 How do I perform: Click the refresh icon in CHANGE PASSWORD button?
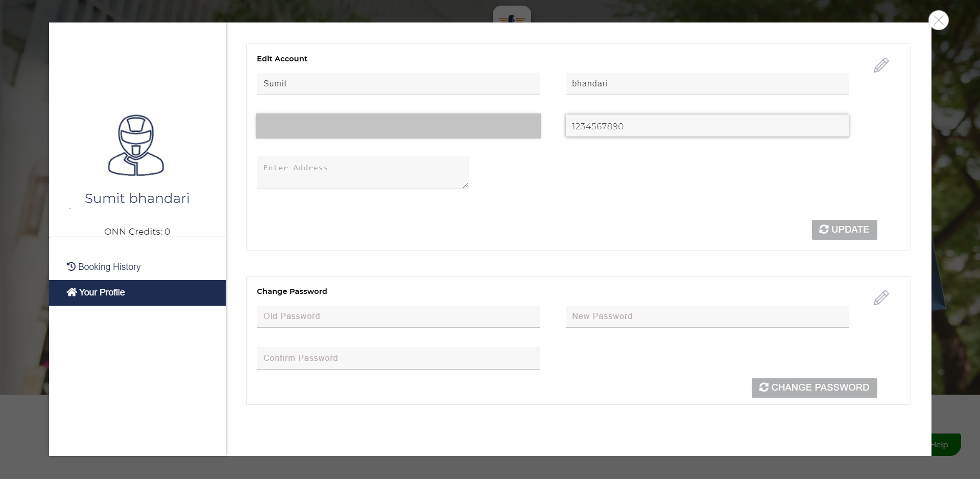(764, 387)
